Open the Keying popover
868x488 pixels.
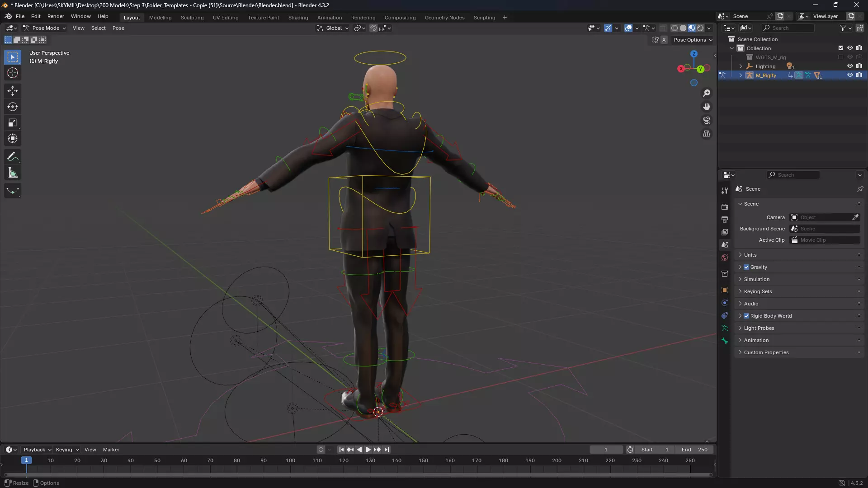[67, 450]
